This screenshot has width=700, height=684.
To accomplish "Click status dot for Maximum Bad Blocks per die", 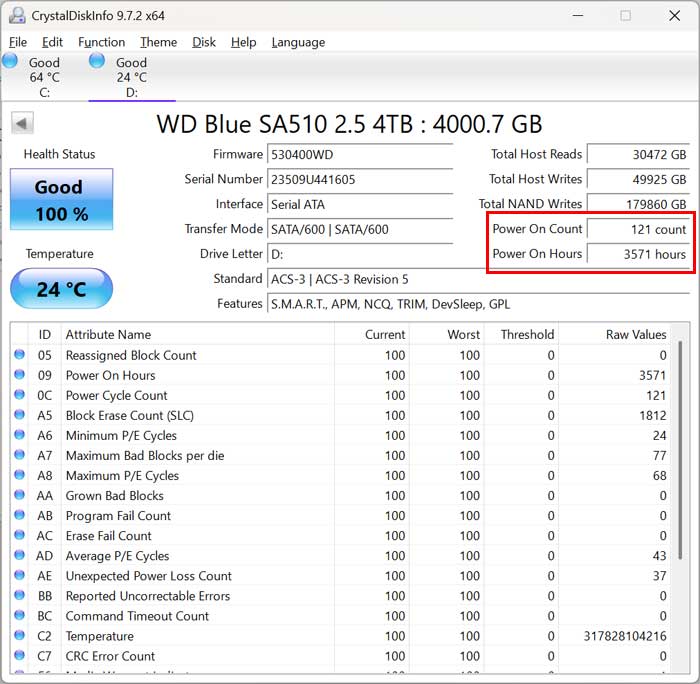I will point(19,455).
